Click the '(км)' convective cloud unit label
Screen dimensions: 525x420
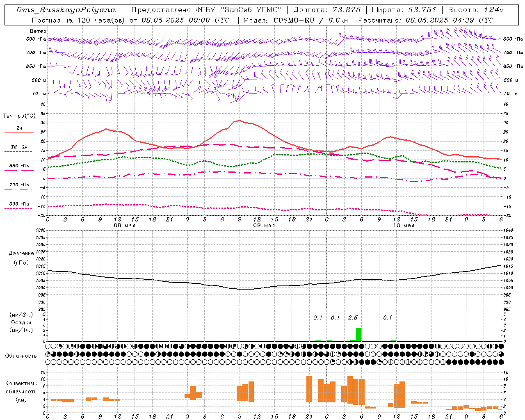point(21,399)
